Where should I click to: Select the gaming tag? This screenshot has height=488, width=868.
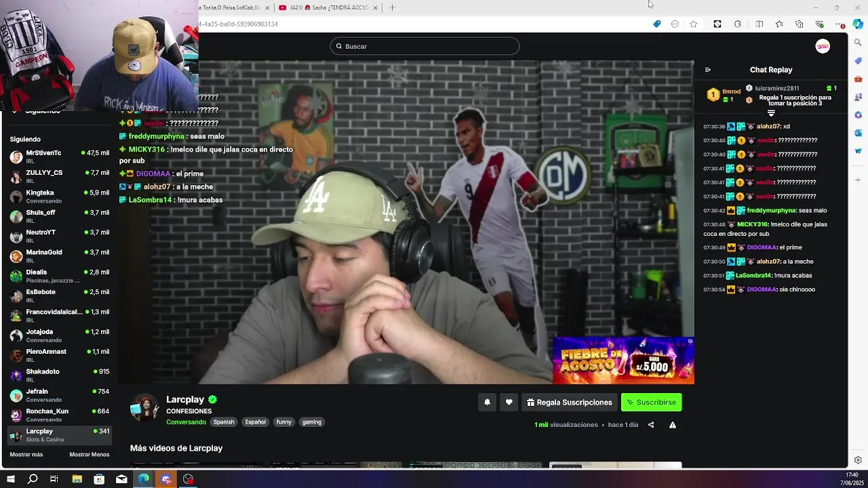pyautogui.click(x=311, y=422)
